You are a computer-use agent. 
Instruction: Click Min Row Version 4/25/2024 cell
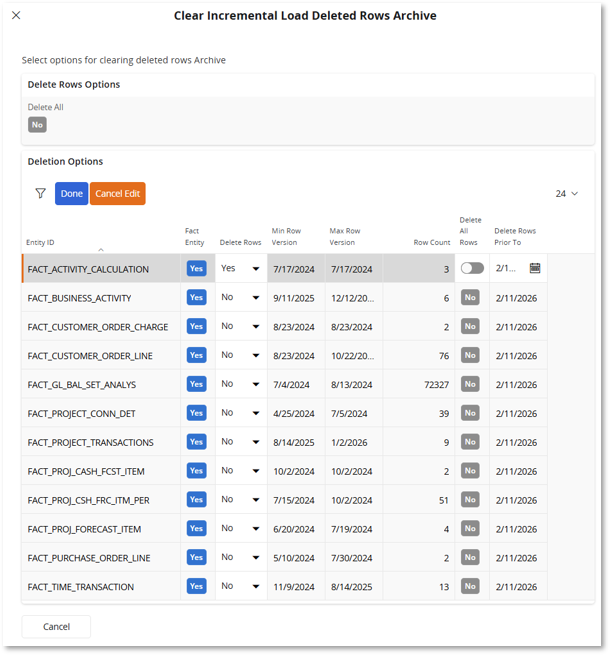296,413
